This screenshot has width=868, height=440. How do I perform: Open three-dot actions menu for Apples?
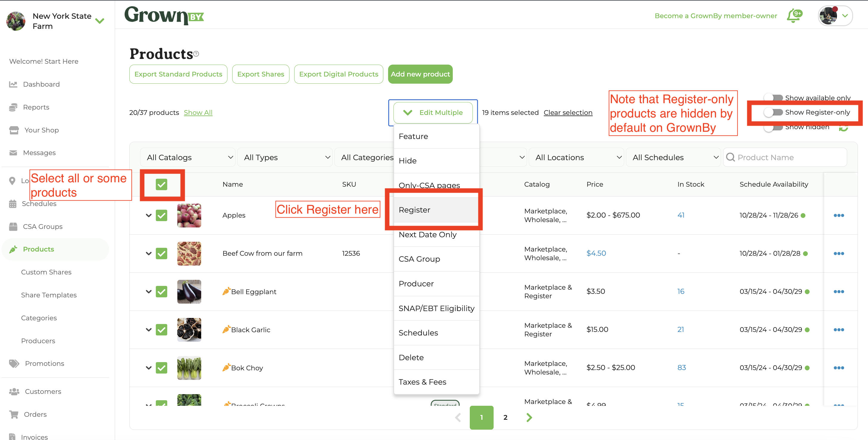838,216
